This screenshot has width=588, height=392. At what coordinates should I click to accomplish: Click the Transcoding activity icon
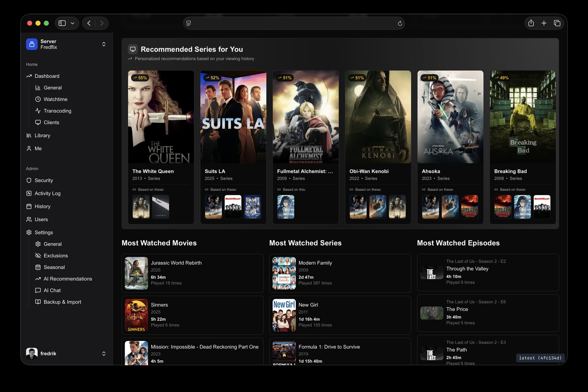click(38, 111)
